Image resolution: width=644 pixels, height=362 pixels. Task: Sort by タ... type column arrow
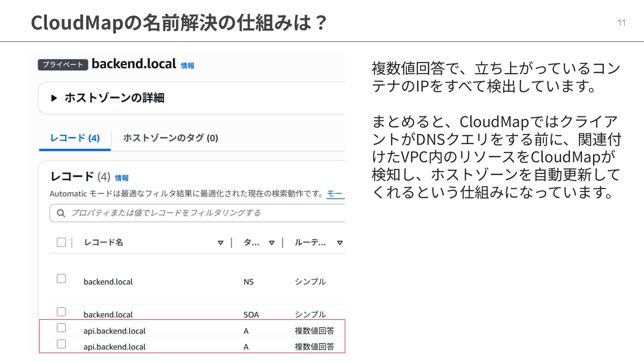point(272,243)
